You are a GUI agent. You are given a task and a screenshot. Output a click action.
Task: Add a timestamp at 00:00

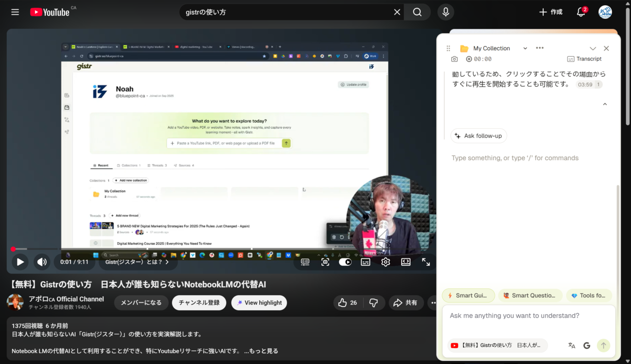pyautogui.click(x=479, y=59)
